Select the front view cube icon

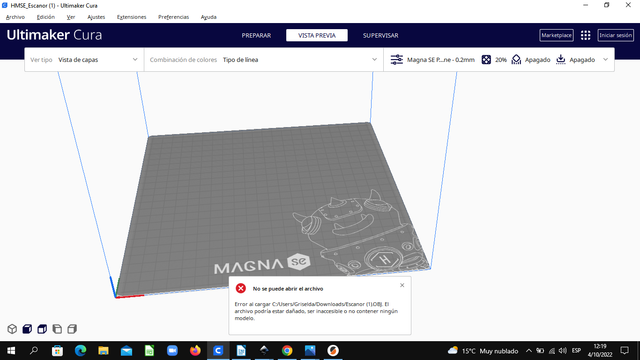click(x=27, y=329)
